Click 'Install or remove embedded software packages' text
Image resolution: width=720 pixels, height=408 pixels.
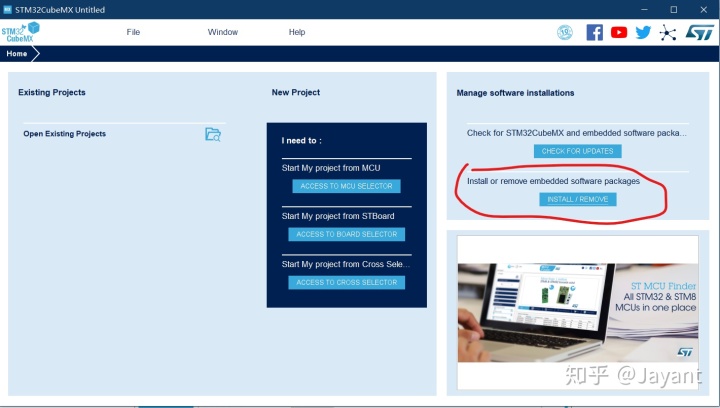(553, 181)
